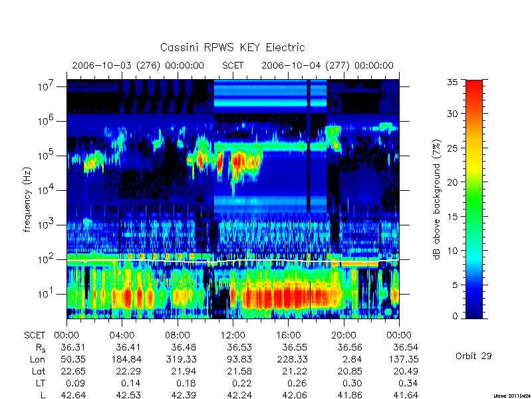
Task: Click the 'L' row label
Action: pyautogui.click(x=43, y=395)
